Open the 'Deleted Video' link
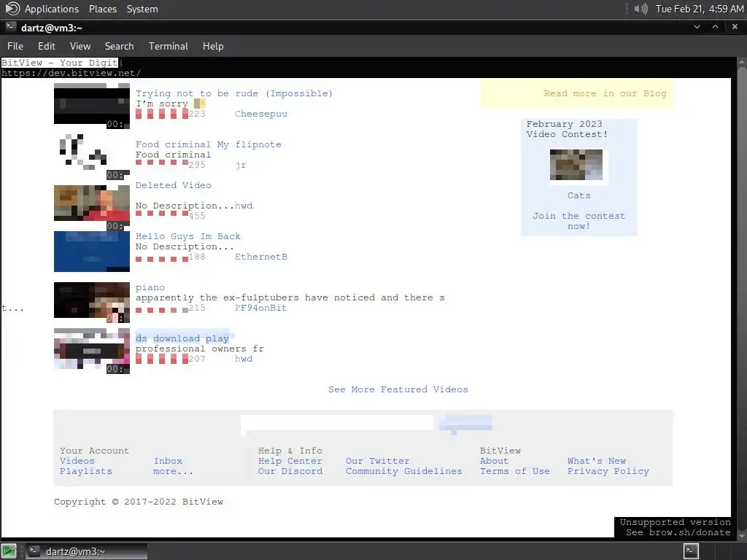747x560 pixels. (174, 185)
